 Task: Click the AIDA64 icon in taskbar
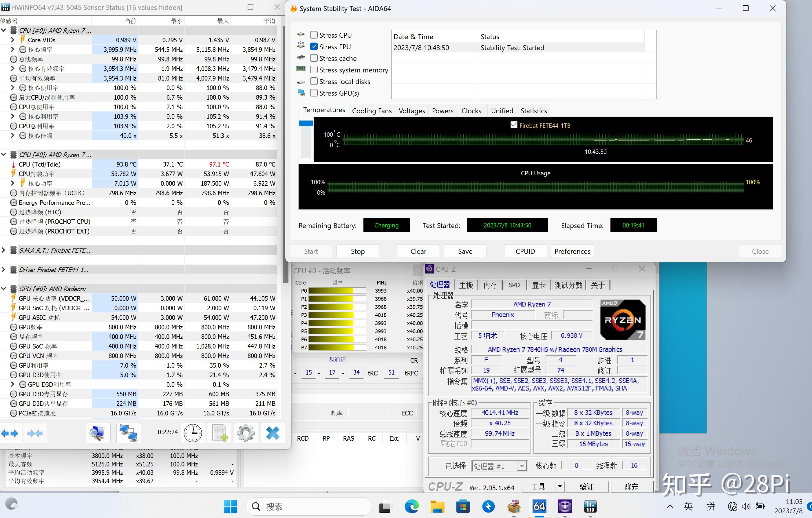tap(539, 506)
